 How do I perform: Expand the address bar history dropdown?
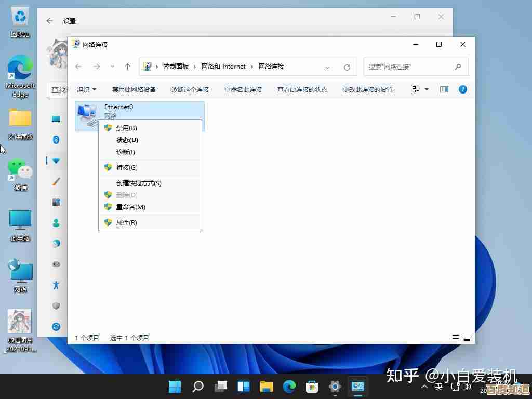coord(327,67)
